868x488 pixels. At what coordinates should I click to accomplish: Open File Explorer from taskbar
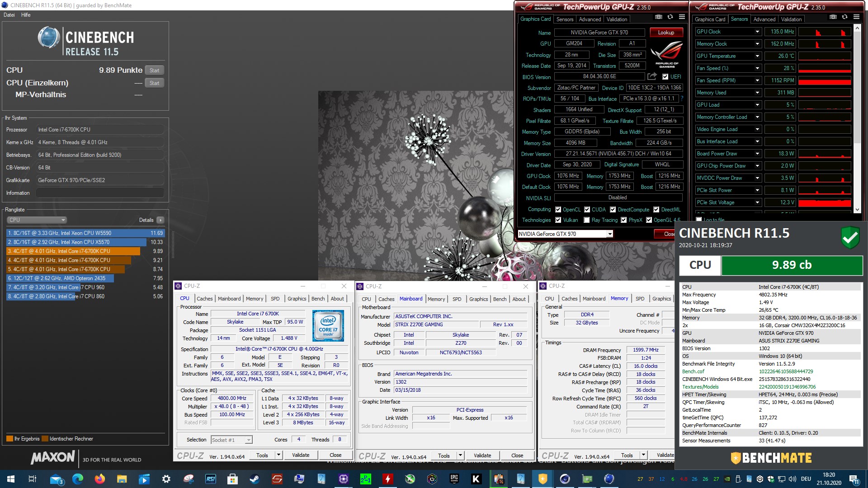tap(122, 479)
